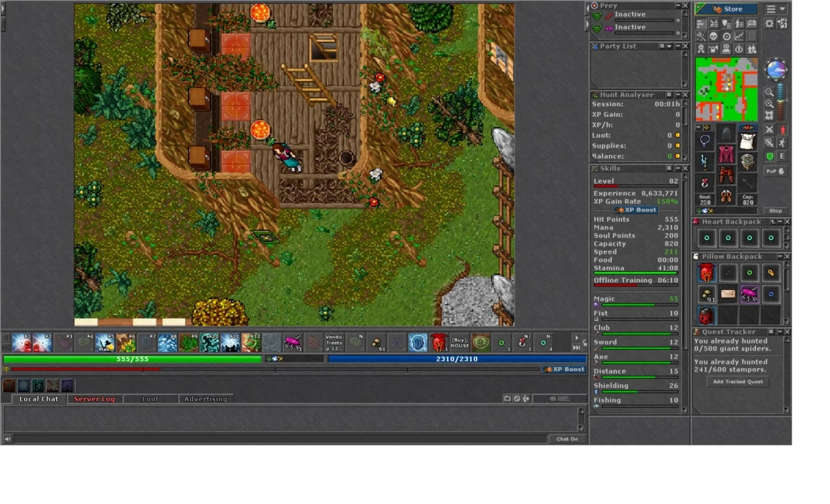830x504 pixels.
Task: Collapse the Hunt Analyser panel
Action: click(x=678, y=95)
